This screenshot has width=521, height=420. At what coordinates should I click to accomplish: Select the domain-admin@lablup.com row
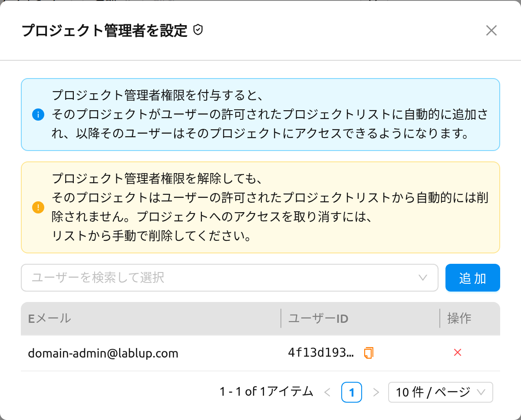pos(260,353)
